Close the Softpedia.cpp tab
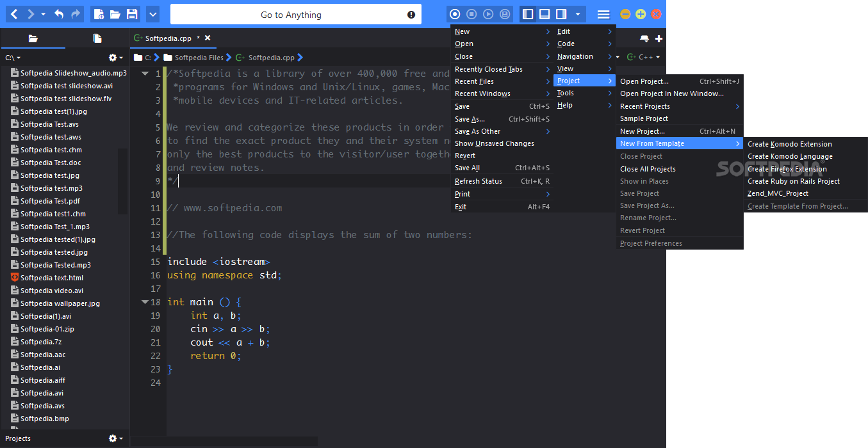 point(208,38)
